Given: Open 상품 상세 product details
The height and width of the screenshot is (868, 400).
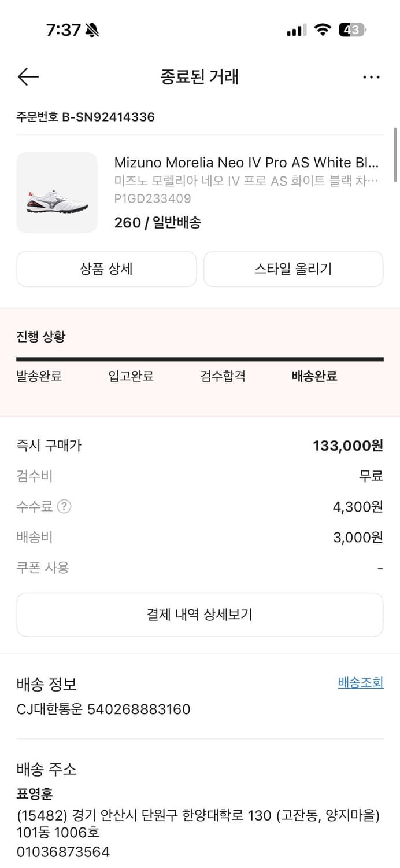Looking at the screenshot, I should [106, 269].
